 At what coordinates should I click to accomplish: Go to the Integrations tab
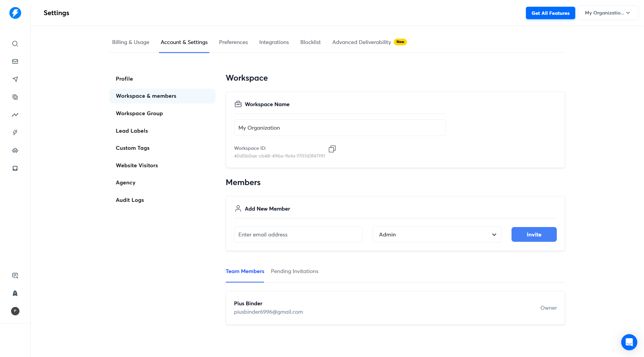tap(274, 42)
